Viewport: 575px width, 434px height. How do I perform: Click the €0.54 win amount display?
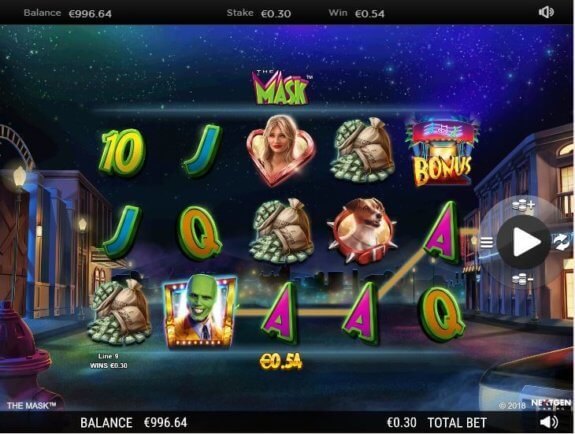(281, 362)
